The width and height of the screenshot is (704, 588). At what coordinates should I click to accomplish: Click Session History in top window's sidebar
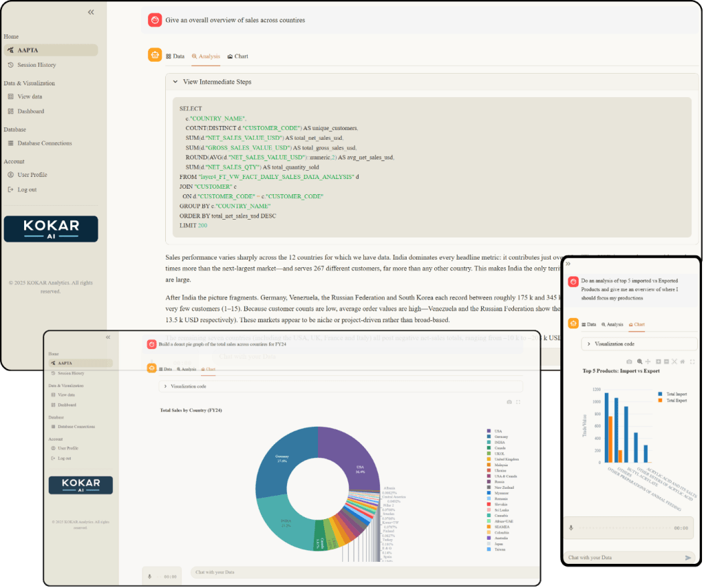(x=36, y=65)
